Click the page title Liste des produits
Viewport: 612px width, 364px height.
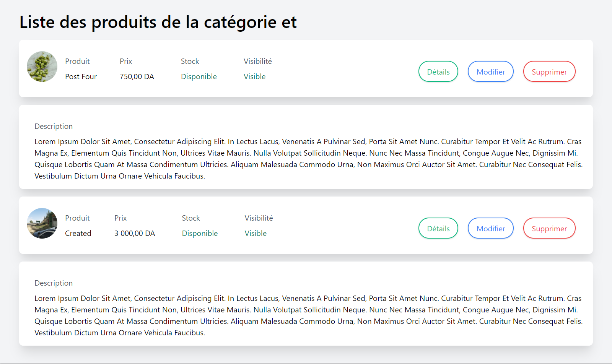click(x=158, y=22)
